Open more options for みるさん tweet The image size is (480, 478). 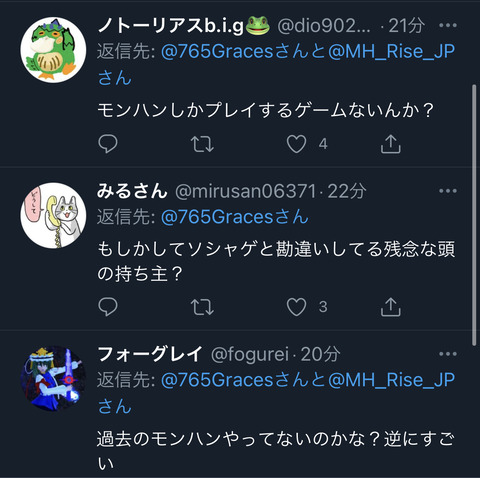tap(448, 191)
